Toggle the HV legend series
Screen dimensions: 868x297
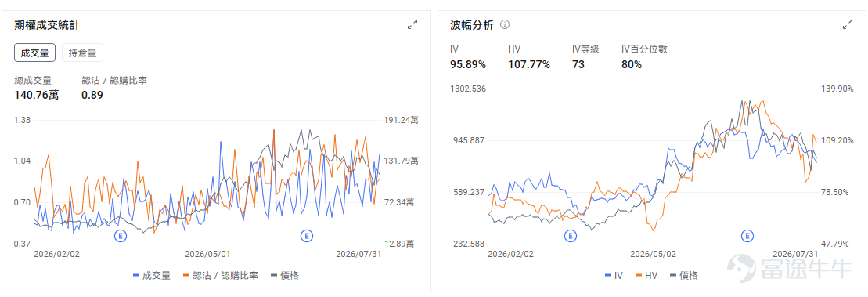[646, 275]
